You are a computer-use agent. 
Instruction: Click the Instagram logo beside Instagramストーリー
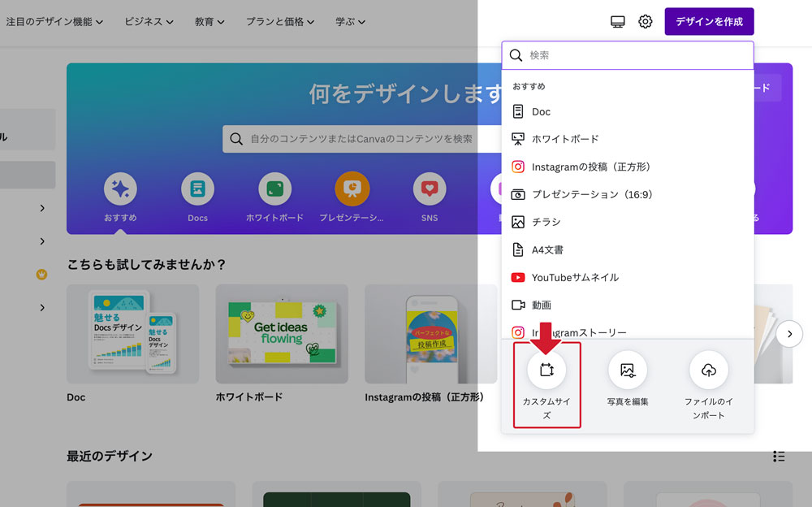[x=518, y=332]
